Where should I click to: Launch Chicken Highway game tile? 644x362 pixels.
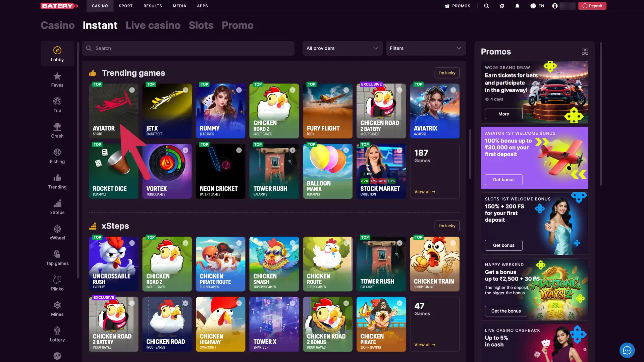point(220,324)
